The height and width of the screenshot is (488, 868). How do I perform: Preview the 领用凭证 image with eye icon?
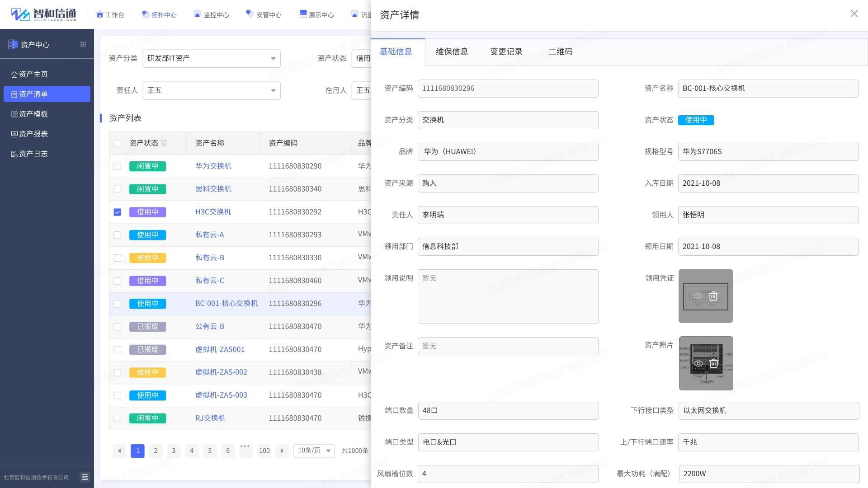click(x=698, y=296)
